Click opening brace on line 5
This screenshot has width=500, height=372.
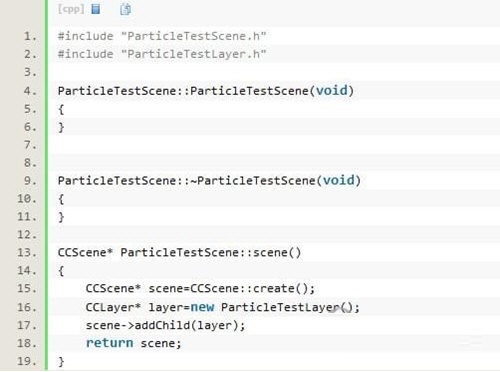point(61,109)
